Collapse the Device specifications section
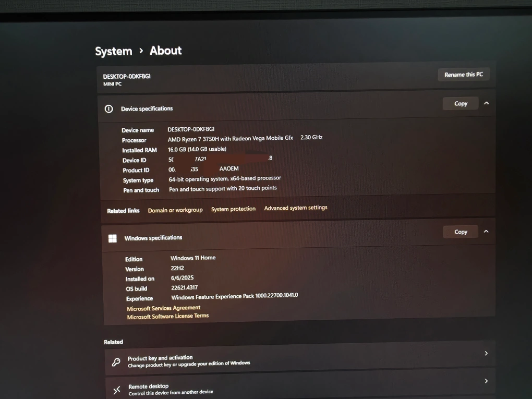 (486, 103)
